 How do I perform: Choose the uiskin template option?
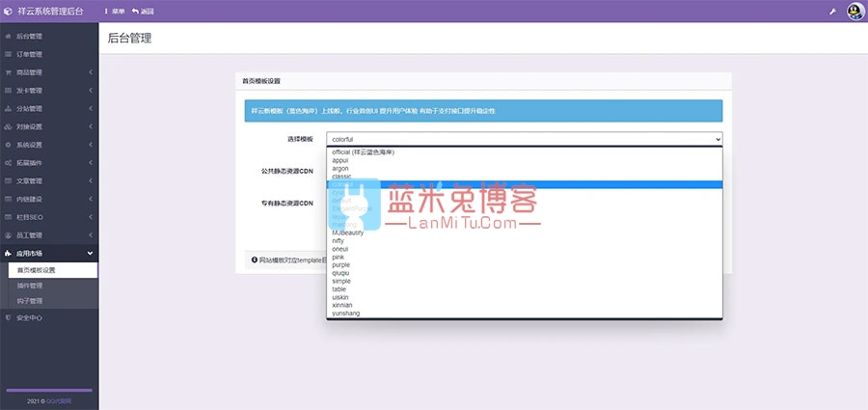coord(525,297)
